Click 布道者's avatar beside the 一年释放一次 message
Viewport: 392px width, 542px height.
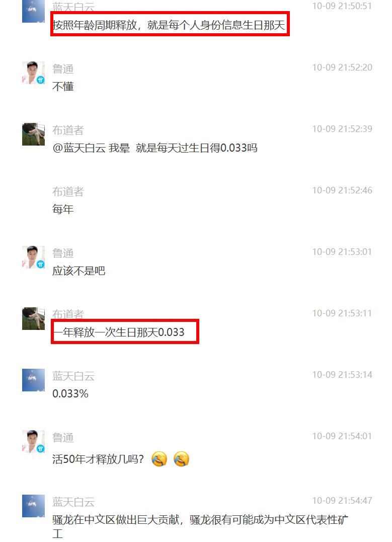pos(34,318)
